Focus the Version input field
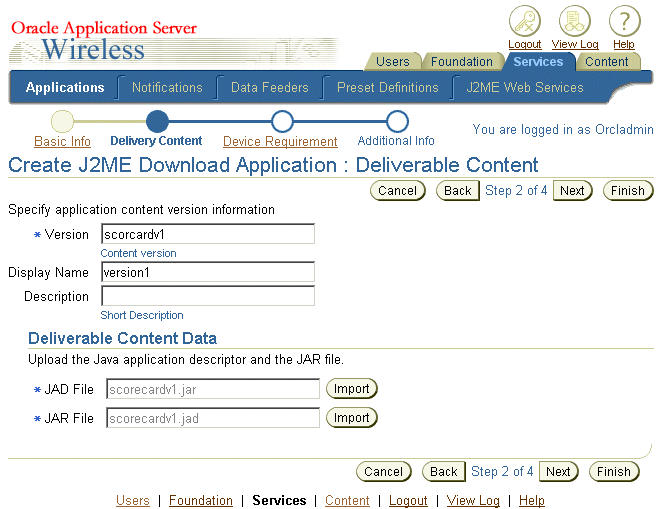This screenshot has height=509, width=663. click(208, 234)
